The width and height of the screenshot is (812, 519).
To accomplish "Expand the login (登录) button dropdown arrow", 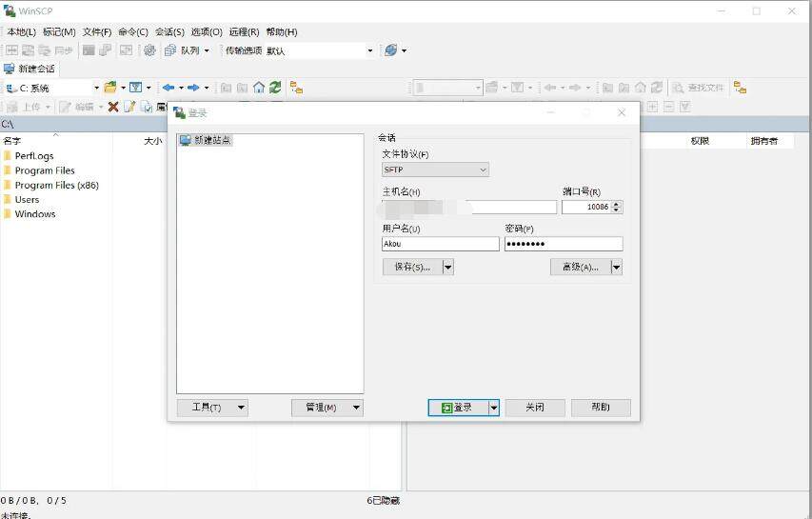I will (494, 408).
